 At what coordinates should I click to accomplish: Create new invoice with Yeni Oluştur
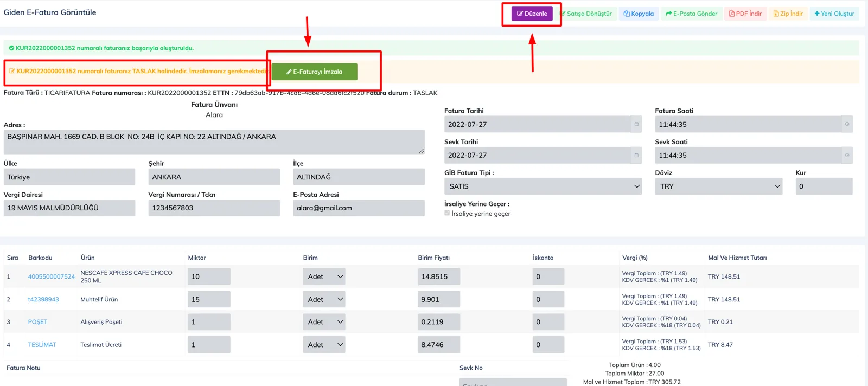click(x=834, y=14)
